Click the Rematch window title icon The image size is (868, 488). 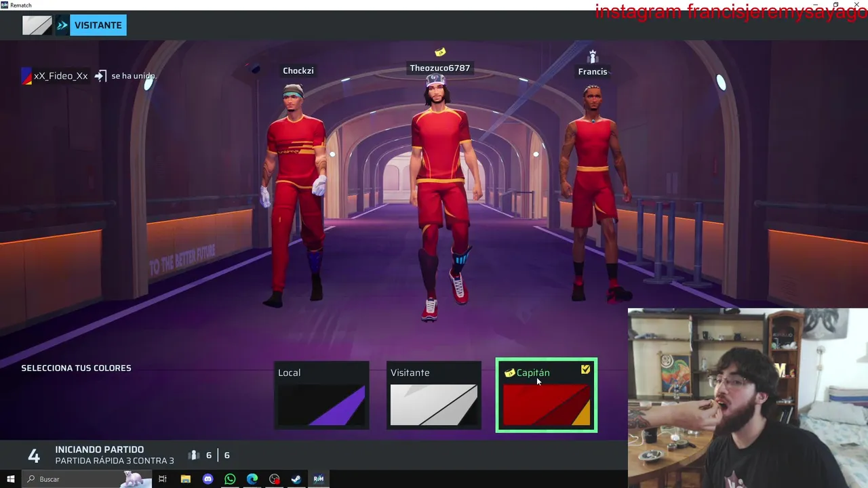coord(4,5)
